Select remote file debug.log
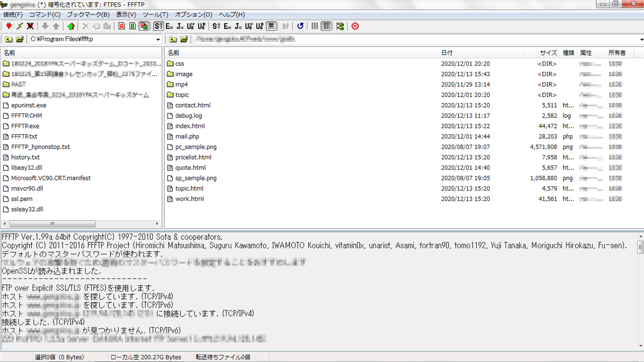 [x=189, y=116]
